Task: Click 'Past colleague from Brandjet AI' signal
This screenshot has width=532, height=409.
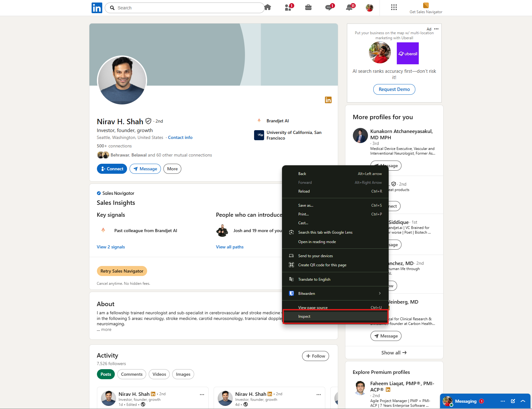Action: pos(146,231)
